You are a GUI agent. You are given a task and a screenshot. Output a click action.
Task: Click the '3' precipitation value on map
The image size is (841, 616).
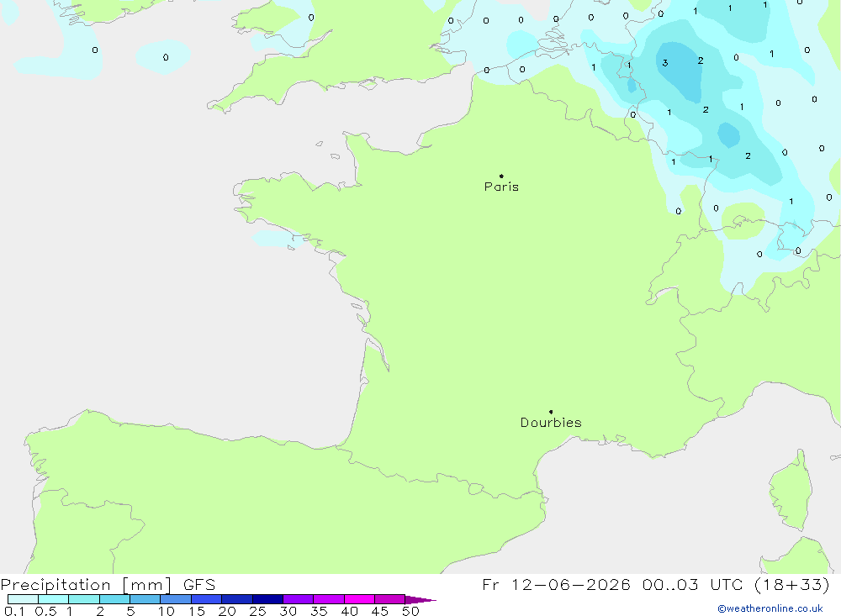665,63
